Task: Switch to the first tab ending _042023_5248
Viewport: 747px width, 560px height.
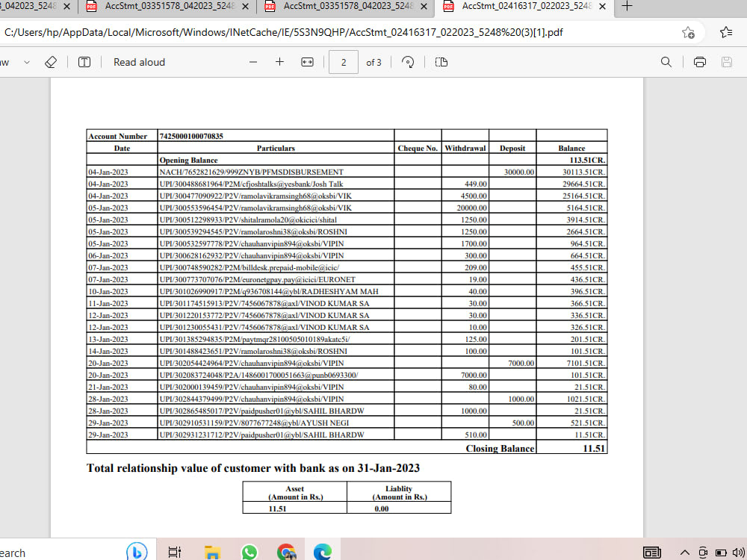Action: click(30, 6)
